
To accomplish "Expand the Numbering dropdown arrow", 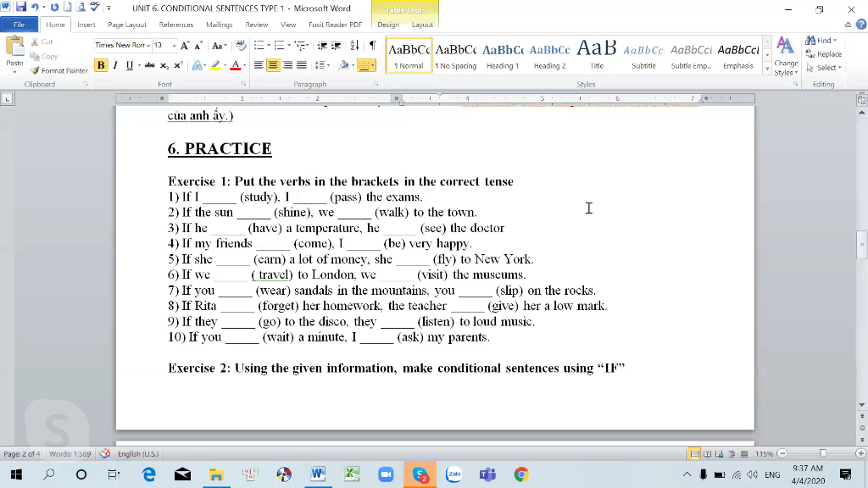I will (289, 46).
